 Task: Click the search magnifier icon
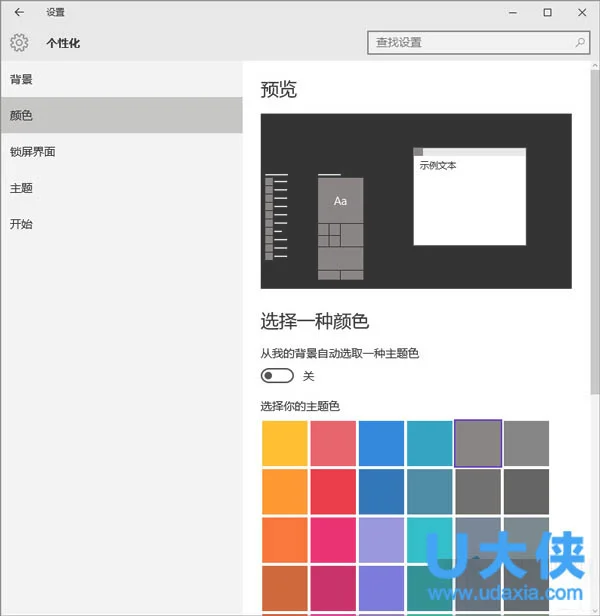[x=580, y=42]
